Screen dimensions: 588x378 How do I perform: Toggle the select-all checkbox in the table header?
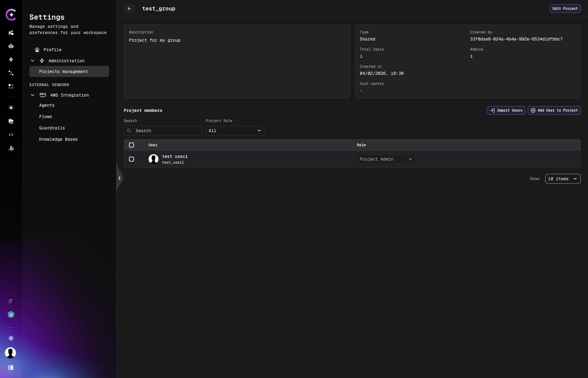click(131, 145)
